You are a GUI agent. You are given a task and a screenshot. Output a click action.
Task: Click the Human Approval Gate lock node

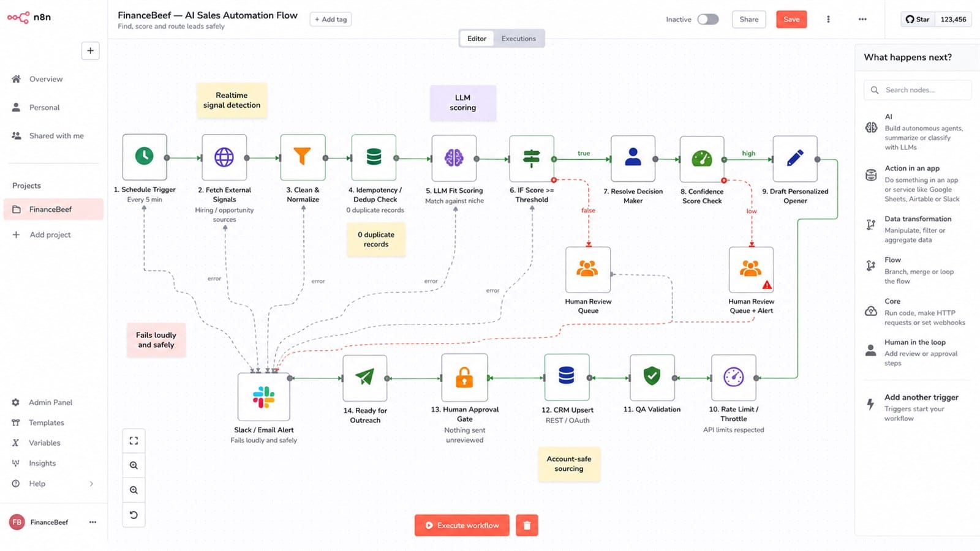click(x=464, y=377)
